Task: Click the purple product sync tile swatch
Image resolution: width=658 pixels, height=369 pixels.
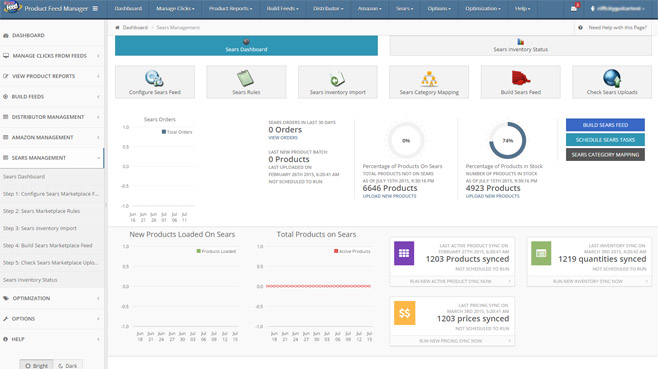Action: (x=404, y=253)
